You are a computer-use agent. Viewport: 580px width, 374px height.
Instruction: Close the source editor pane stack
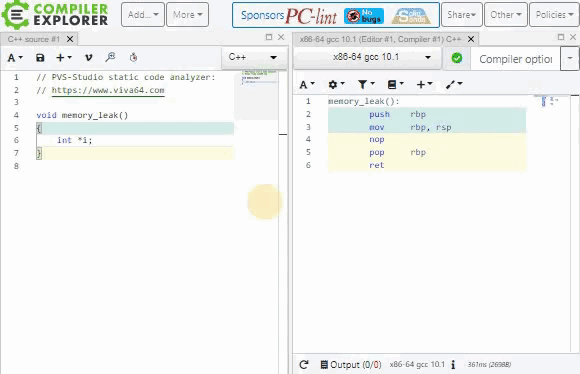coord(281,37)
